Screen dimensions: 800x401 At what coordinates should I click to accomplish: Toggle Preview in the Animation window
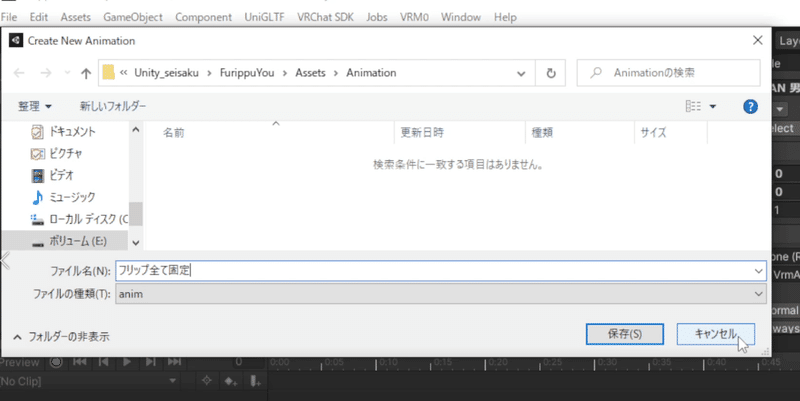pyautogui.click(x=20, y=362)
